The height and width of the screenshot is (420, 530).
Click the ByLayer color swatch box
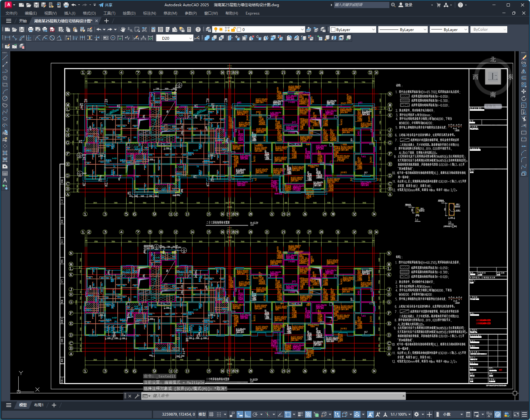tap(333, 30)
